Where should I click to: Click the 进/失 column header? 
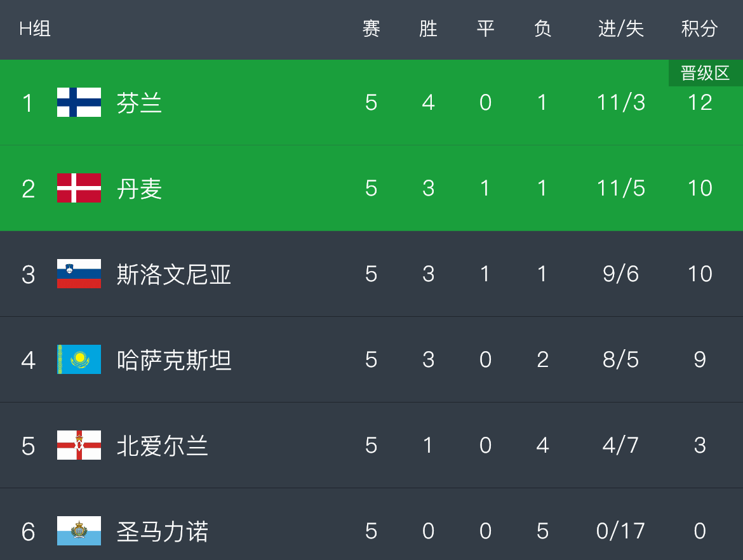coord(620,29)
